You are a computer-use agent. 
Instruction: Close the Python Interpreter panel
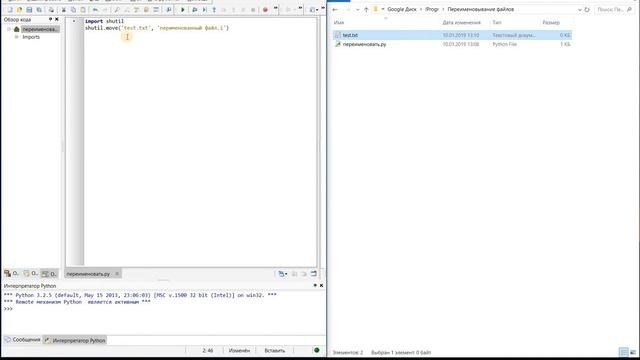coord(321,285)
